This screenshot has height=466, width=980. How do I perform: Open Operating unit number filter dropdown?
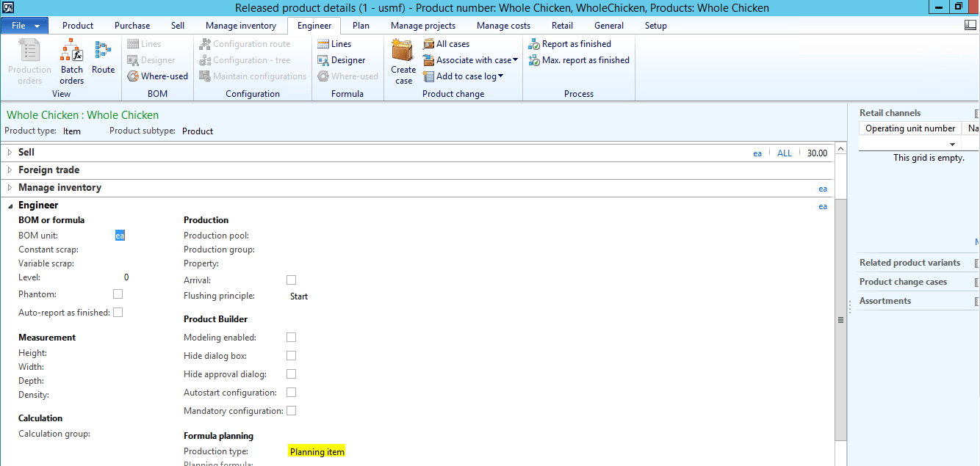(954, 145)
